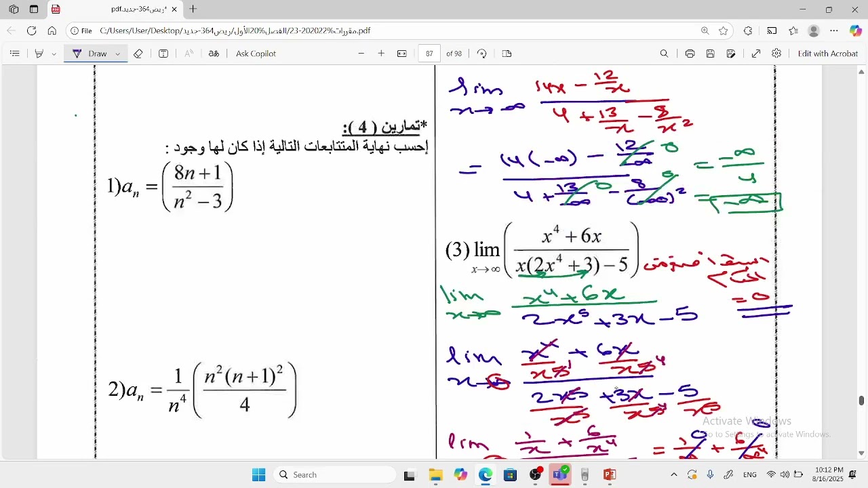This screenshot has width=868, height=488.
Task: Open PDF viewer settings gear
Action: coord(776,54)
